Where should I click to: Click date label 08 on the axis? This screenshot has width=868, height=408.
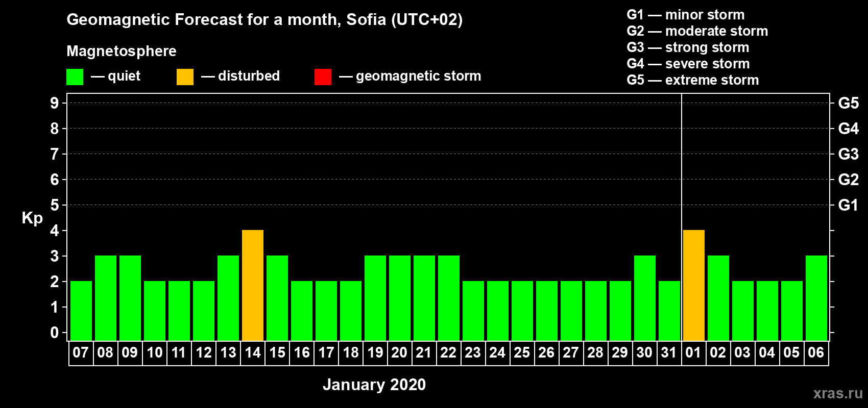105,352
